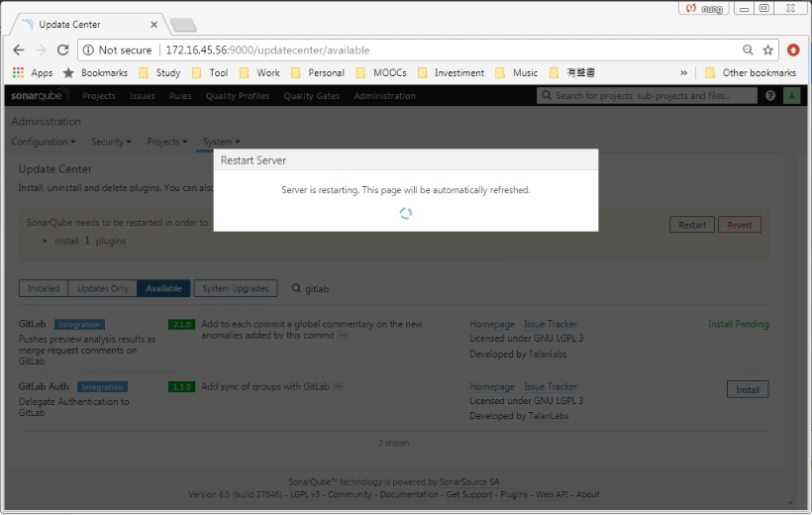Open the Web API footer link
The image size is (812, 515).
coord(552,495)
